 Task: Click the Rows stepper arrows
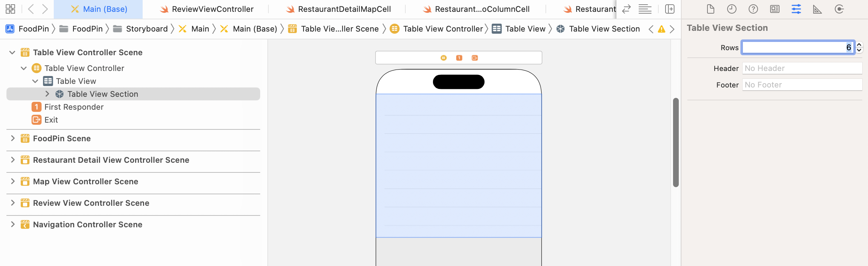[859, 47]
